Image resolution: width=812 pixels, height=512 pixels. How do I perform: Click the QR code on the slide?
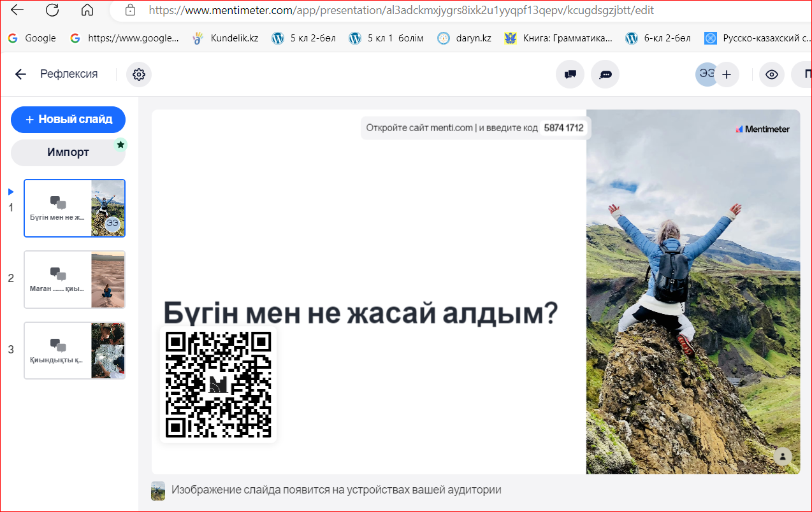coord(218,384)
